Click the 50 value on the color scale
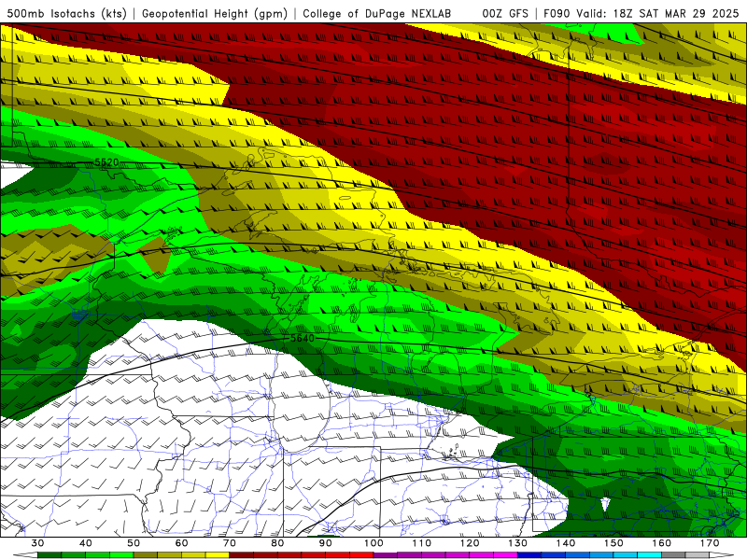This screenshot has width=747, height=560. pyautogui.click(x=134, y=543)
